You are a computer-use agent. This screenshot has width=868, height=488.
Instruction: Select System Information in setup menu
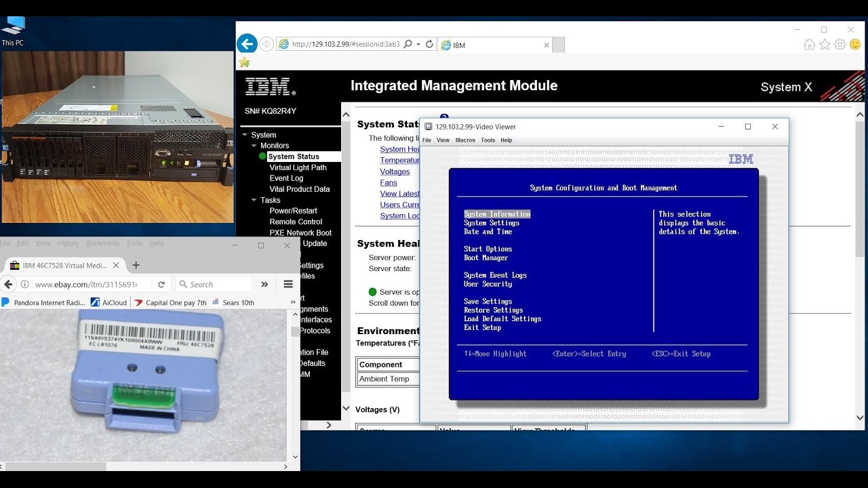pos(497,214)
